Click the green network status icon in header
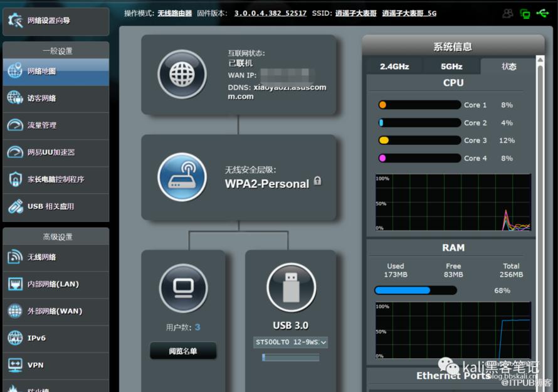Viewport: 558px width, 392px height. (525, 13)
